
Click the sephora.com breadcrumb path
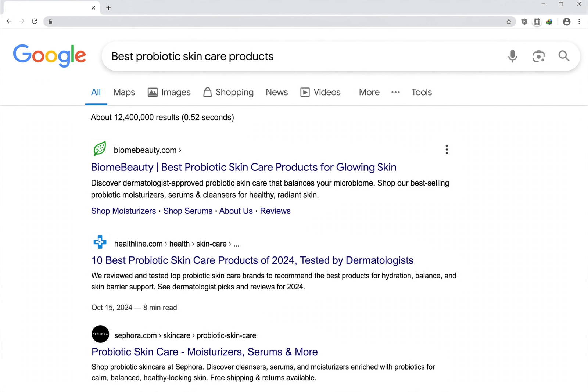185,335
